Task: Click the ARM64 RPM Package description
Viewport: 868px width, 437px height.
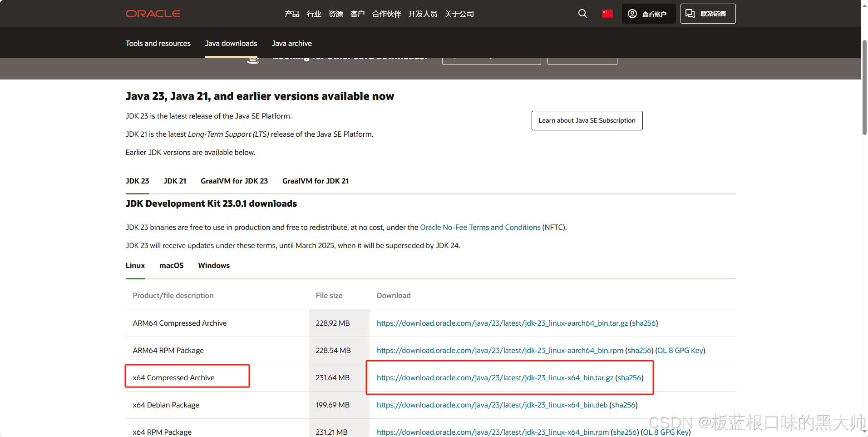Action: (168, 350)
